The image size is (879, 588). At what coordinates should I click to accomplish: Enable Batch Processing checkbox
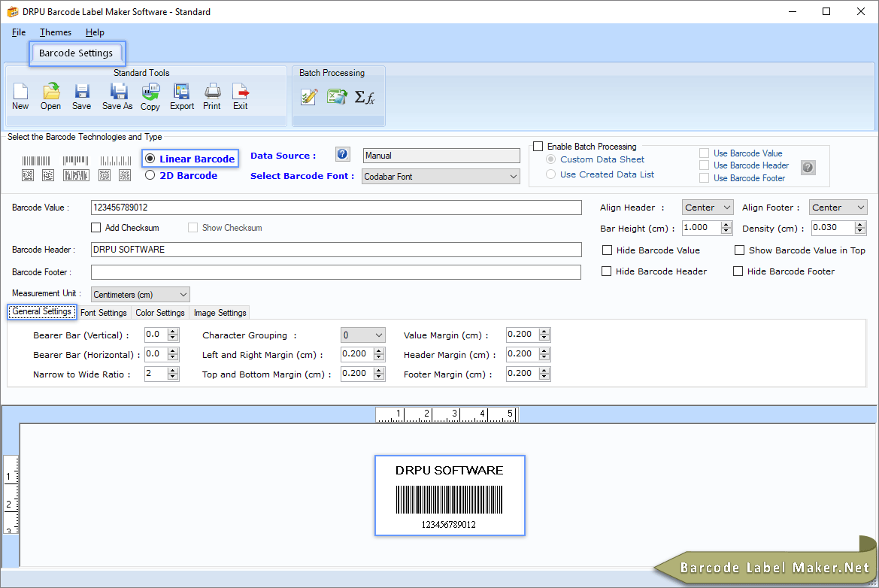tap(538, 147)
